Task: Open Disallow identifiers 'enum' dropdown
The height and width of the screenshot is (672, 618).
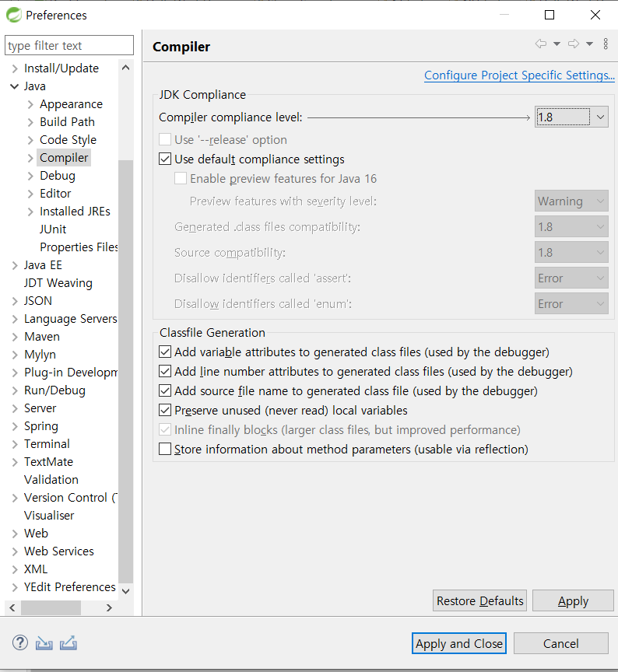Action: click(571, 304)
